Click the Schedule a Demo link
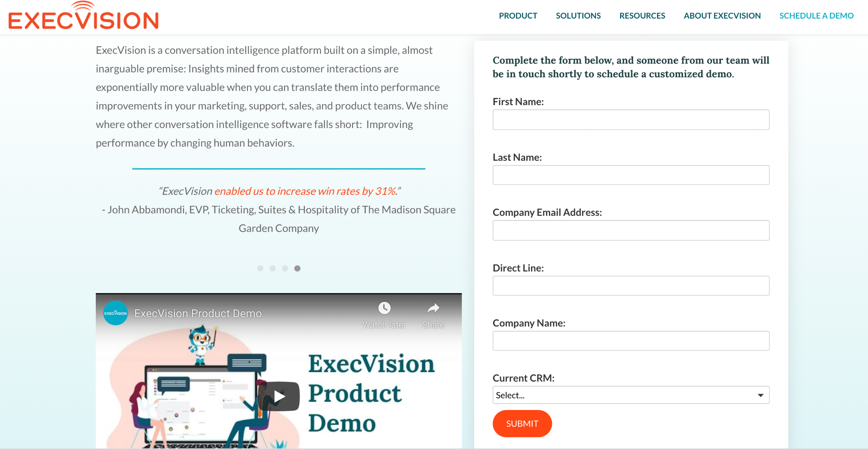This screenshot has width=868, height=449. [816, 16]
